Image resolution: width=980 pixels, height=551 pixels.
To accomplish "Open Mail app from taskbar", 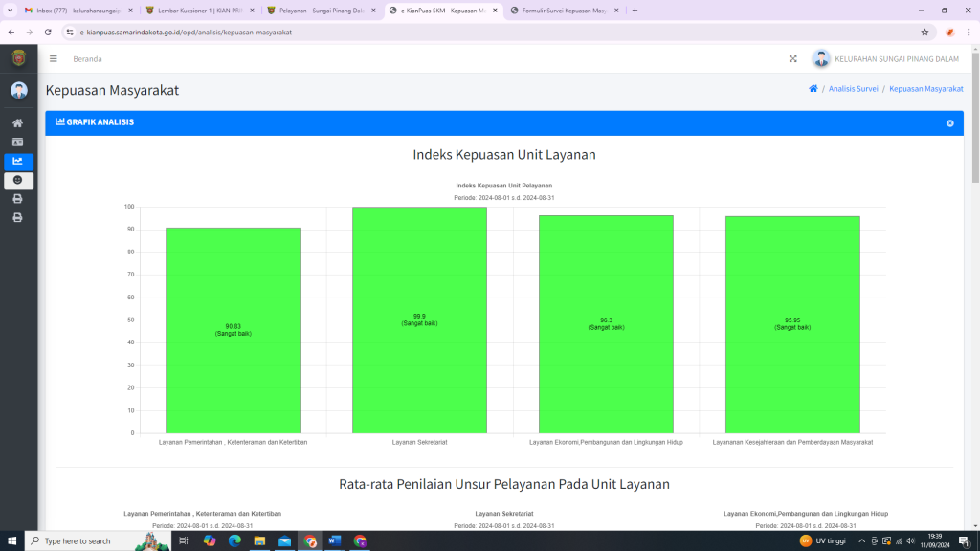I will pyautogui.click(x=284, y=541).
